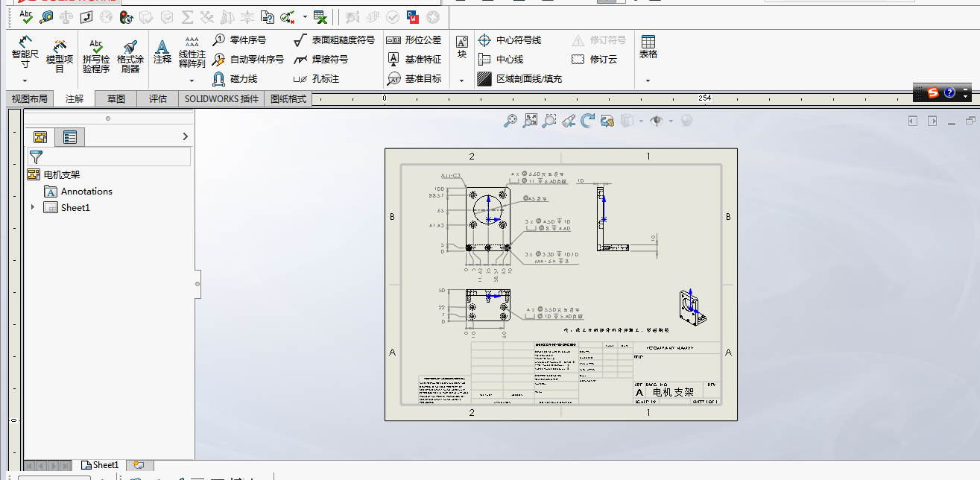The image size is (980, 480).
Task: Click the document check question icon
Action: point(268,16)
